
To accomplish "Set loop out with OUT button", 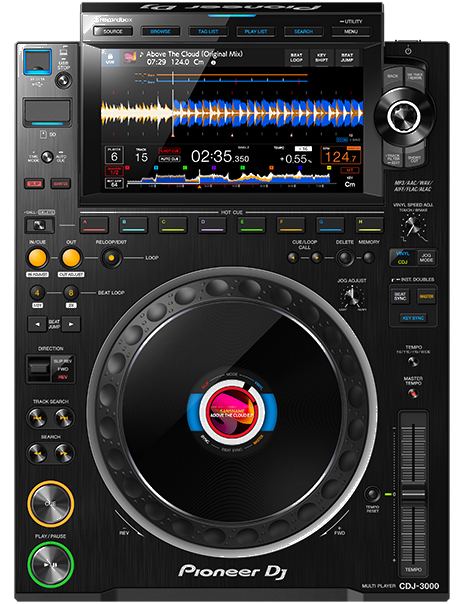I will [71, 258].
